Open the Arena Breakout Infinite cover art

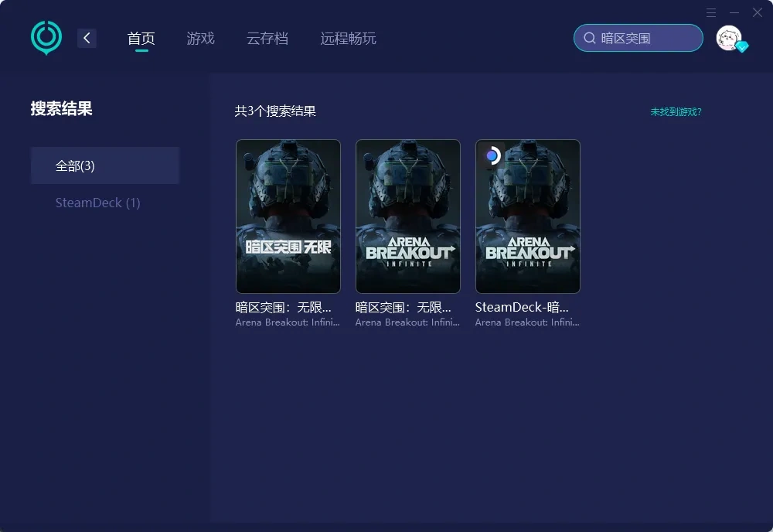point(407,216)
